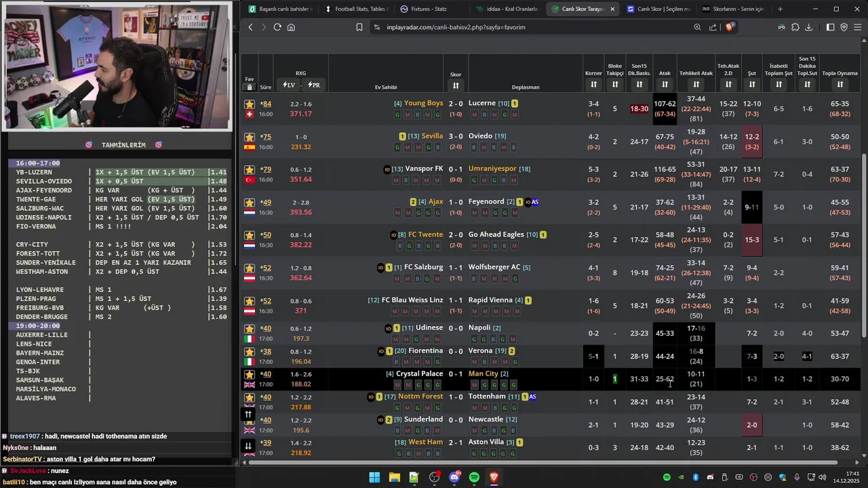Close the Canlı Skor Tarayıcı tab

[x=612, y=9]
